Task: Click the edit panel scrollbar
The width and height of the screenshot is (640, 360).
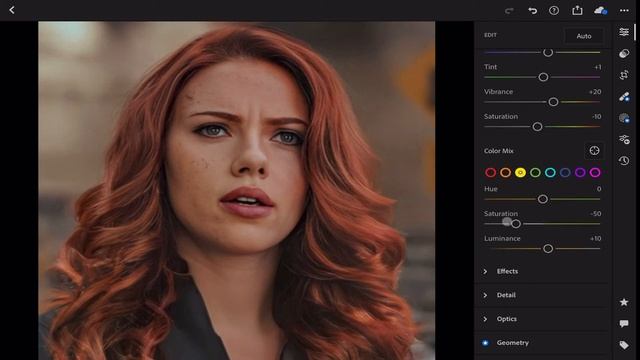Action: click(x=635, y=32)
